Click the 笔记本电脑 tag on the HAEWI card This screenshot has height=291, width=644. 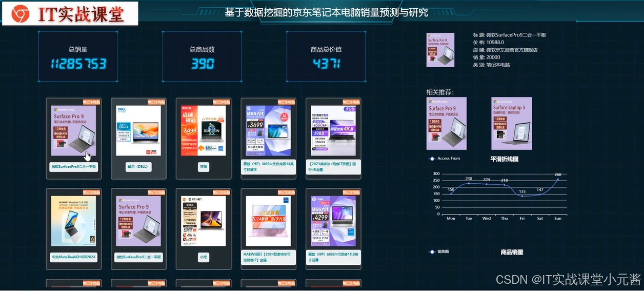coord(287,192)
